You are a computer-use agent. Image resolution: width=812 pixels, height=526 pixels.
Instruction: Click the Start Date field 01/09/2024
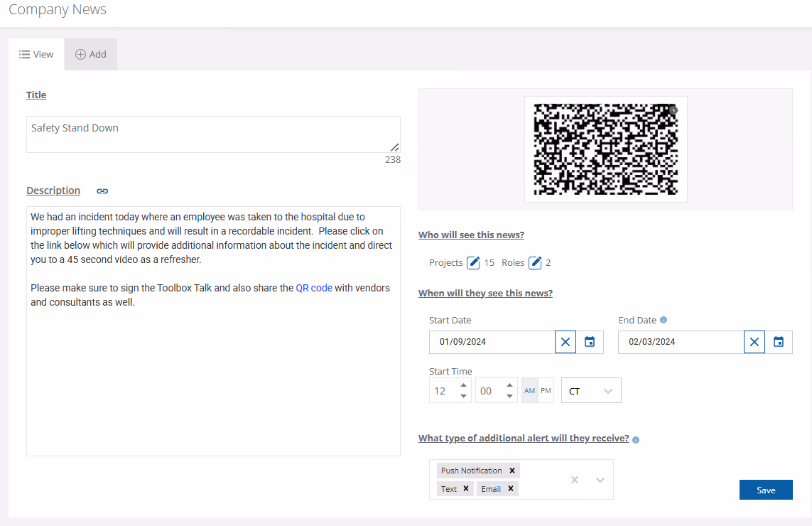point(492,342)
